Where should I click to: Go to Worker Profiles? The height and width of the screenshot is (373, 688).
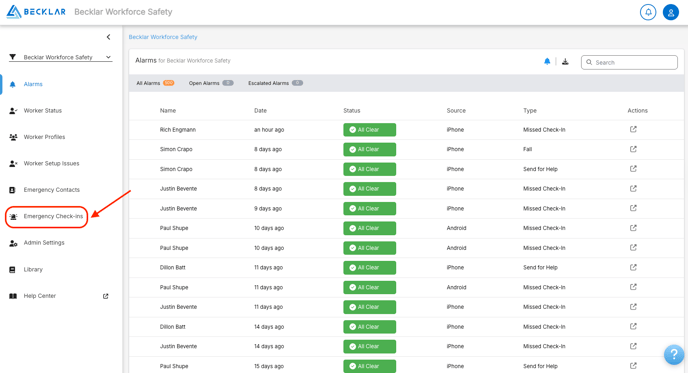click(44, 137)
